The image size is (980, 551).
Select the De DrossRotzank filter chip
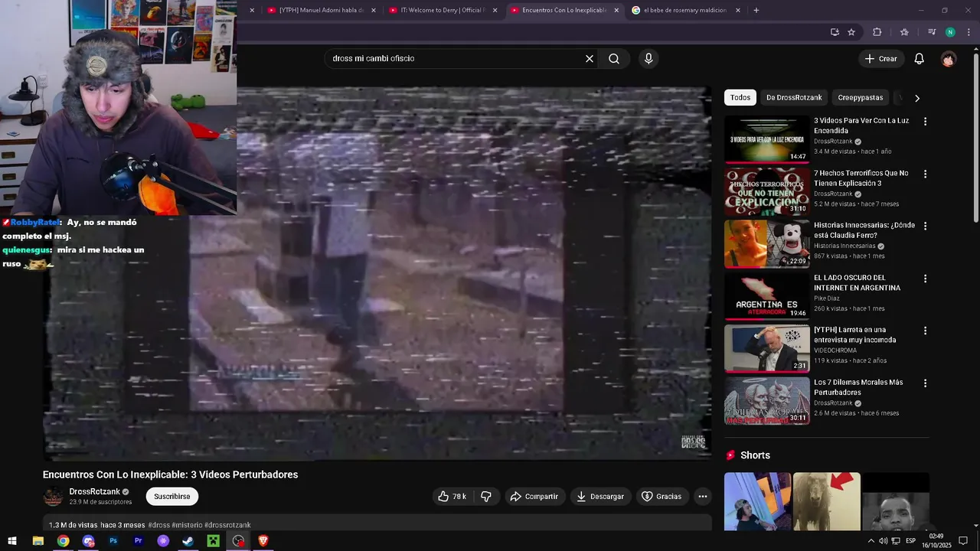click(x=794, y=97)
